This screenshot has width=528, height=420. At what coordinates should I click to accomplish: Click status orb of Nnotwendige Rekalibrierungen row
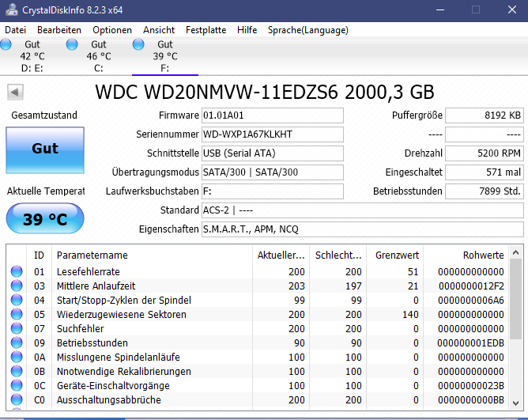pos(17,371)
